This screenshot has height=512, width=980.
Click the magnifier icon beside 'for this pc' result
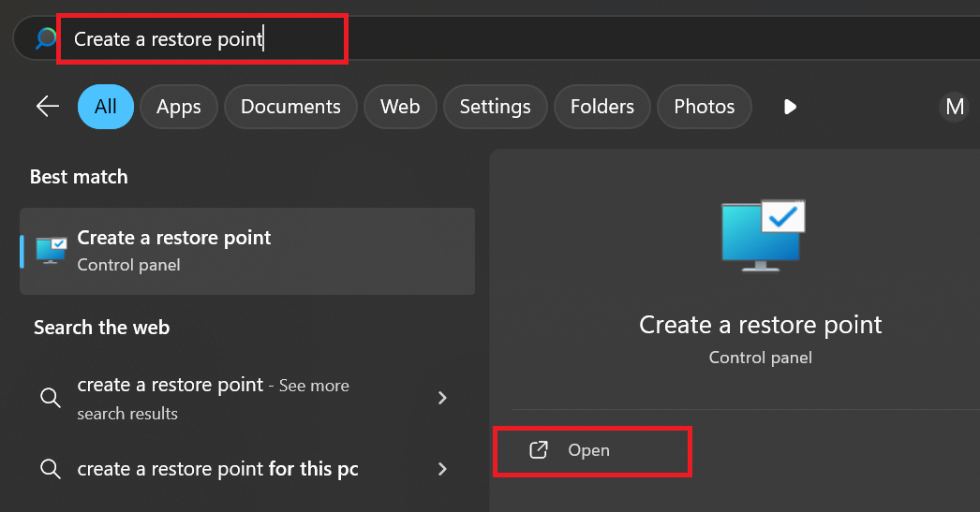pos(51,468)
